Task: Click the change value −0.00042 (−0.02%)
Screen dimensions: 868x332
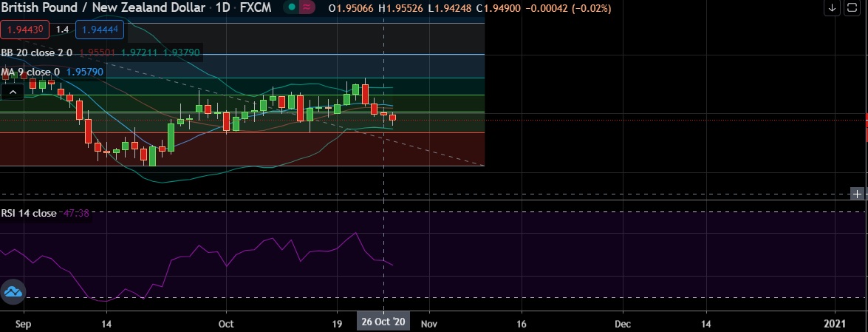Action: click(x=569, y=9)
